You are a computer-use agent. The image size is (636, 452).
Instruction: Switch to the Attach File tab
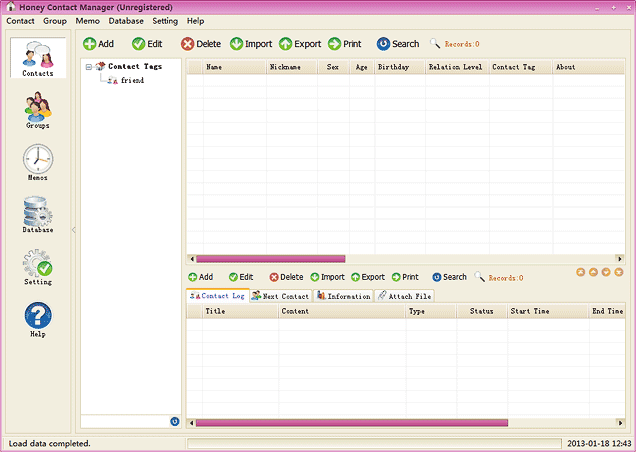(x=404, y=296)
